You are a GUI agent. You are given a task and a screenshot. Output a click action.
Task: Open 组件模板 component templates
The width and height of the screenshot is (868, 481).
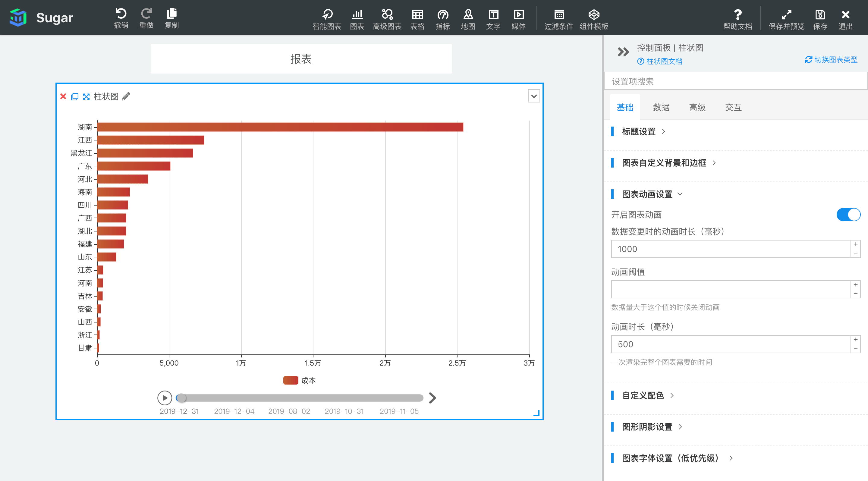[594, 19]
